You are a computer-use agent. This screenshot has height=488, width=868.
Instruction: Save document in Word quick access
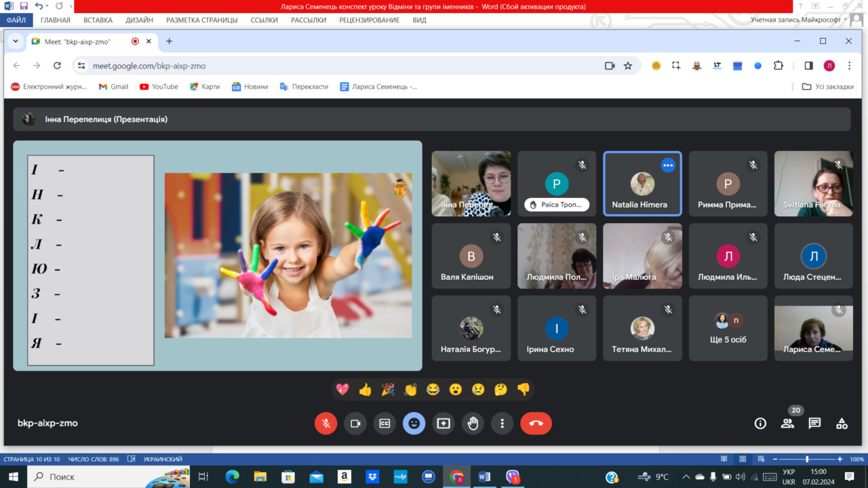coord(24,6)
